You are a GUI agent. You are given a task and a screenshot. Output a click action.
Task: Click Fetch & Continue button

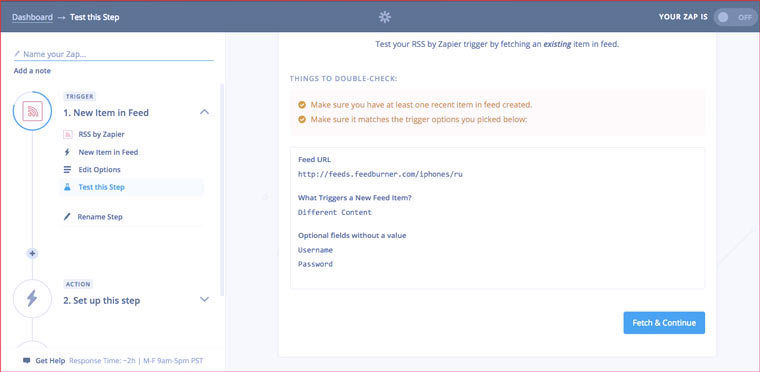click(664, 323)
